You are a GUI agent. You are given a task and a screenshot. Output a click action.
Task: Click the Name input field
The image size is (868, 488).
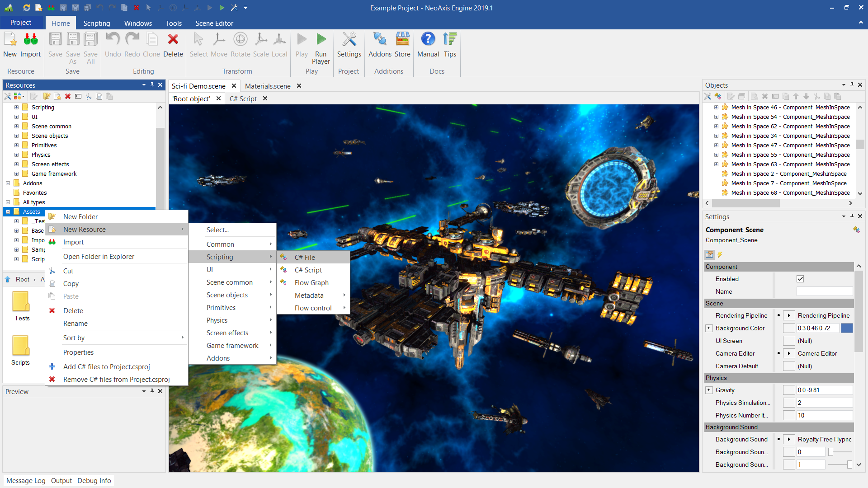[x=824, y=291]
